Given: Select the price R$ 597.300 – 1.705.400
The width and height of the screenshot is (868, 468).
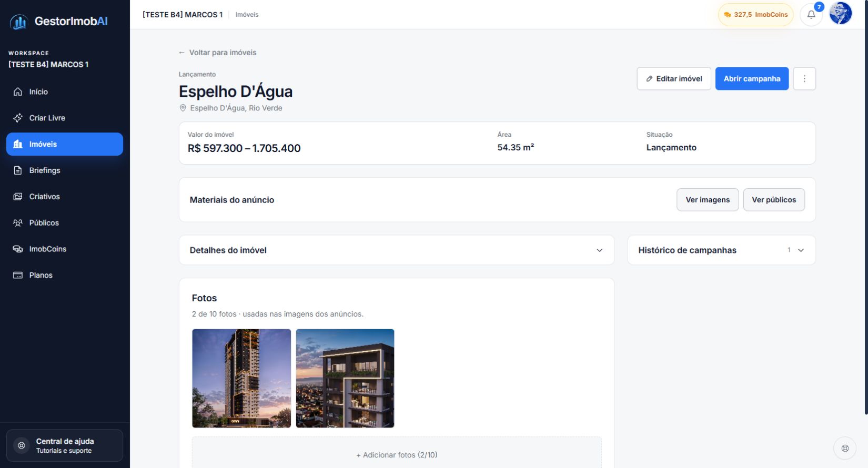Looking at the screenshot, I should (x=244, y=148).
